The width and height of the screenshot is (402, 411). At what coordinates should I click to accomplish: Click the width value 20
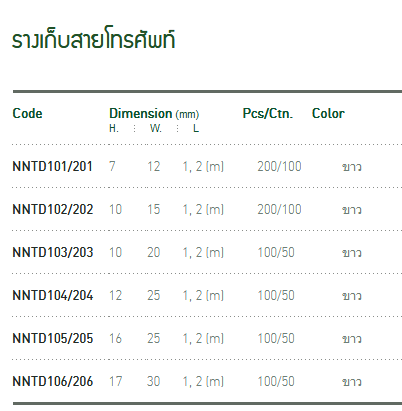(154, 252)
